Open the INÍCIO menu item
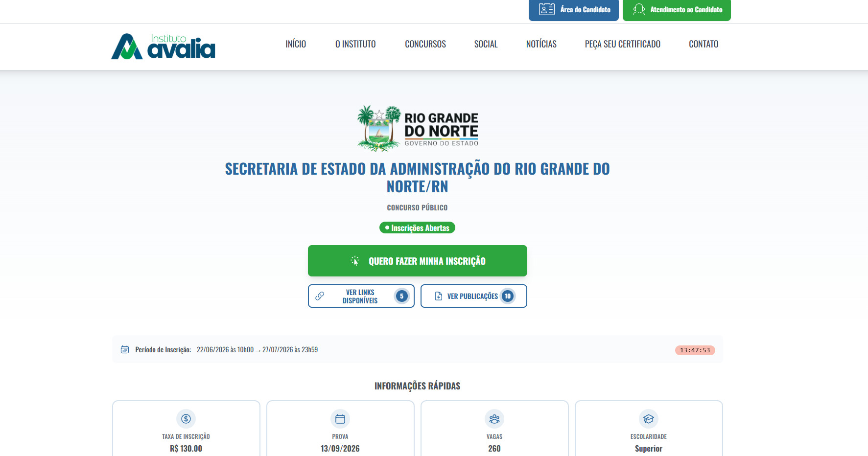Image resolution: width=868 pixels, height=456 pixels. click(x=296, y=44)
